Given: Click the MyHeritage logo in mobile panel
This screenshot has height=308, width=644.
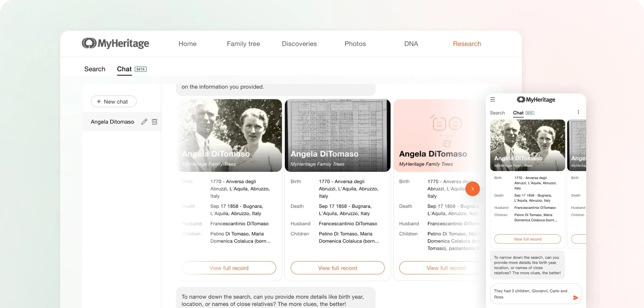Looking at the screenshot, I should pos(536,100).
